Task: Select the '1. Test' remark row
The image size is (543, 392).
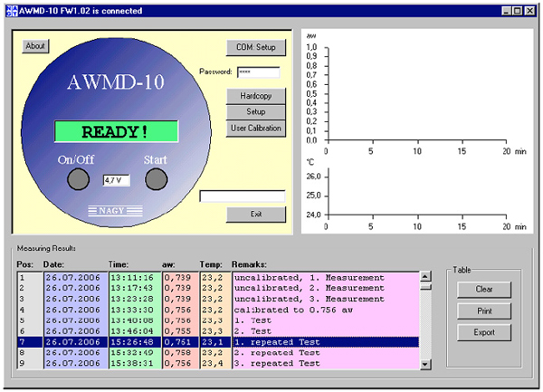Action: (252, 320)
